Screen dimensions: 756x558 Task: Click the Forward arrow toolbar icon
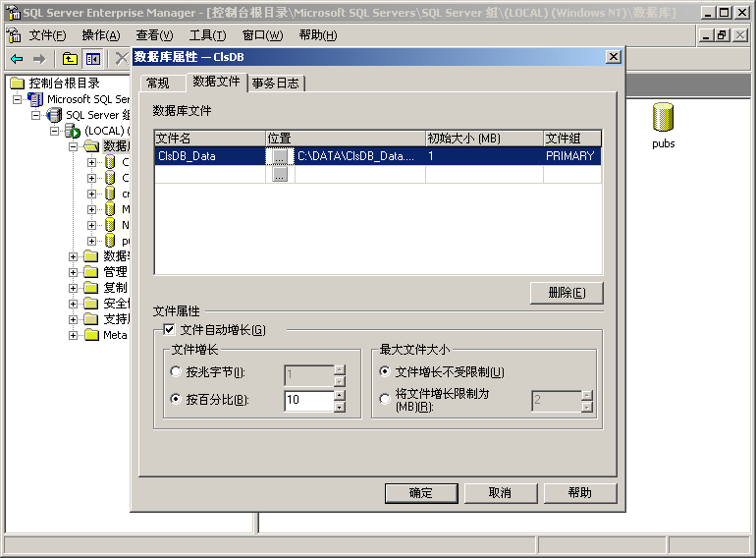(x=39, y=59)
